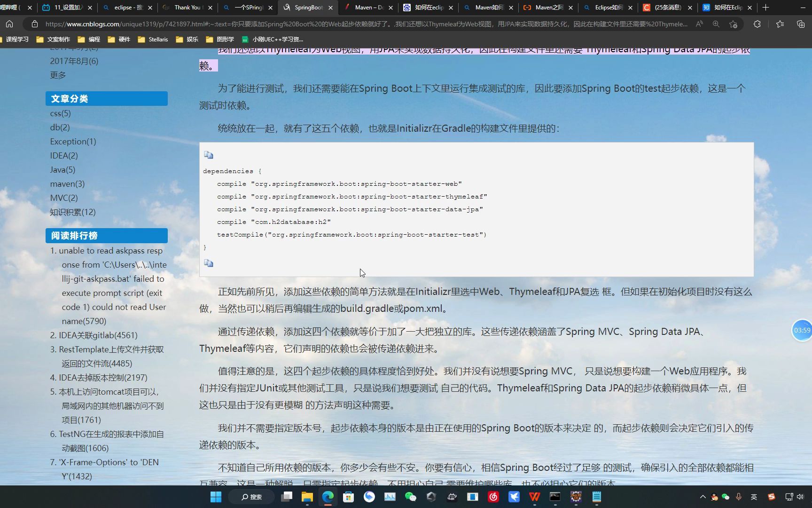Add page to favorites star icon
This screenshot has width=812, height=508.
click(x=733, y=24)
